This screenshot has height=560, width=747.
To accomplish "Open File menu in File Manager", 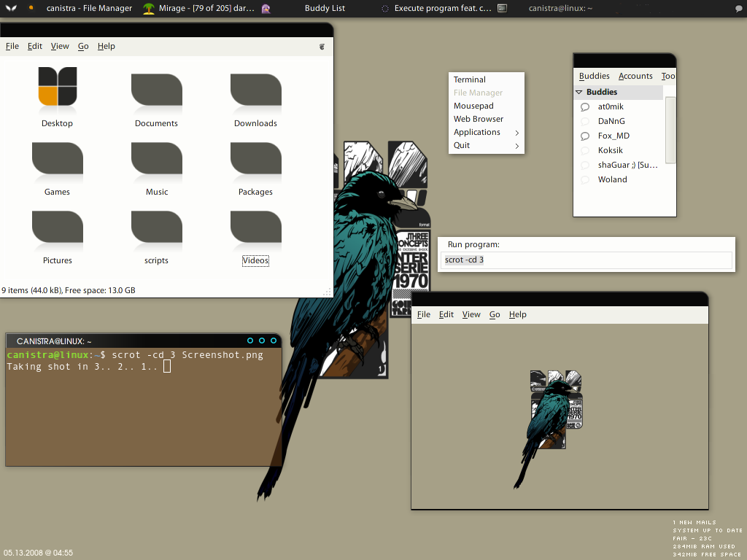I will [12, 46].
